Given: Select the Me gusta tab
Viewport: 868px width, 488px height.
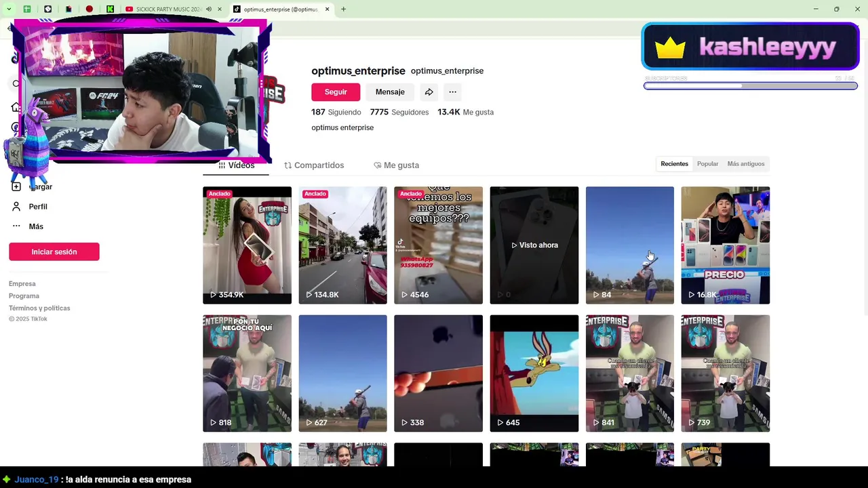Looking at the screenshot, I should tap(397, 165).
